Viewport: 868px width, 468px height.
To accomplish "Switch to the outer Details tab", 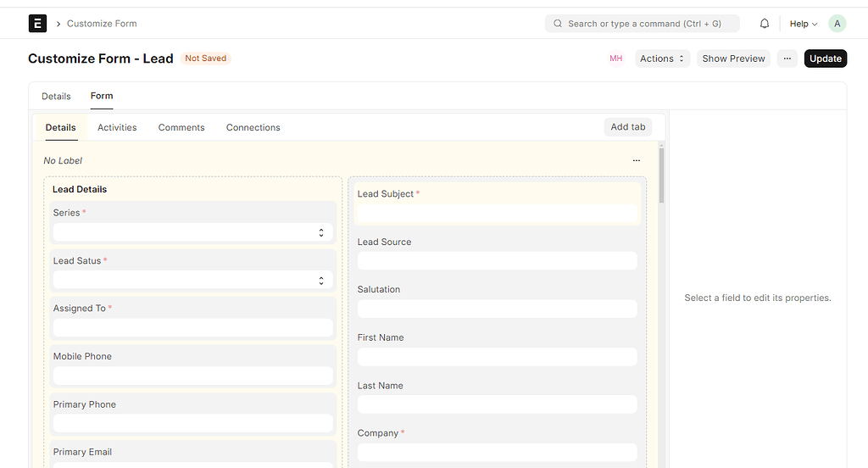I will tap(56, 96).
